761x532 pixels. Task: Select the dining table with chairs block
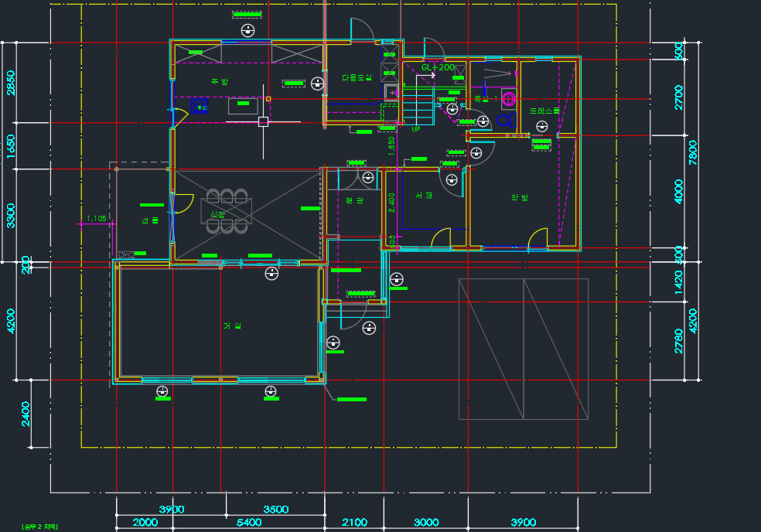225,210
